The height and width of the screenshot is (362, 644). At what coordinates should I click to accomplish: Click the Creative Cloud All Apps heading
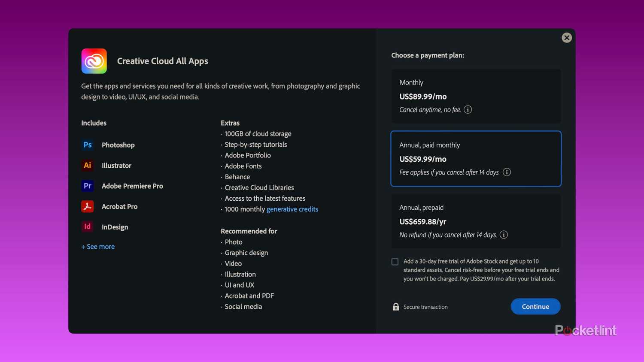coord(163,61)
